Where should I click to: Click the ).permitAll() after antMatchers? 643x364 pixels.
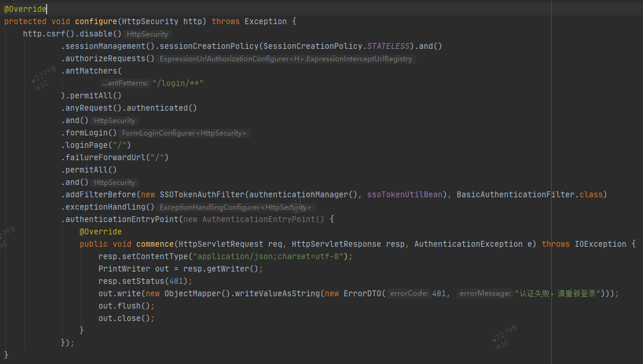91,95
